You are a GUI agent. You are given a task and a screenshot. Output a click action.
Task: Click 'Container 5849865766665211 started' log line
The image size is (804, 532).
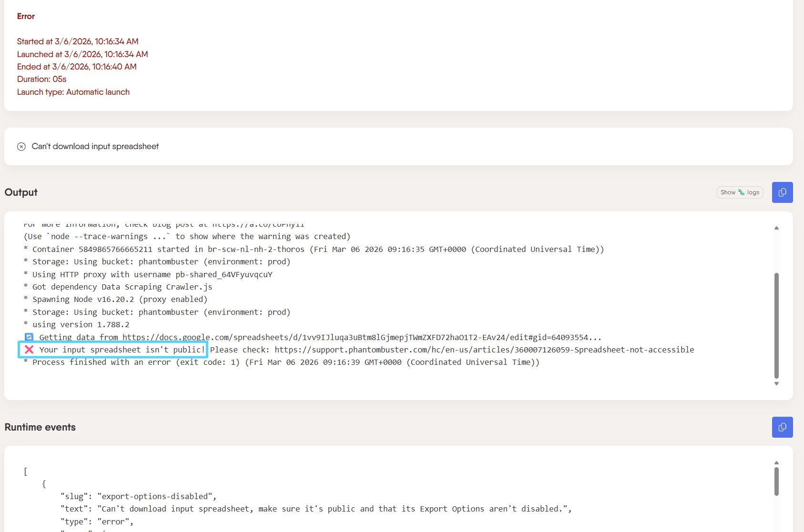(314, 249)
